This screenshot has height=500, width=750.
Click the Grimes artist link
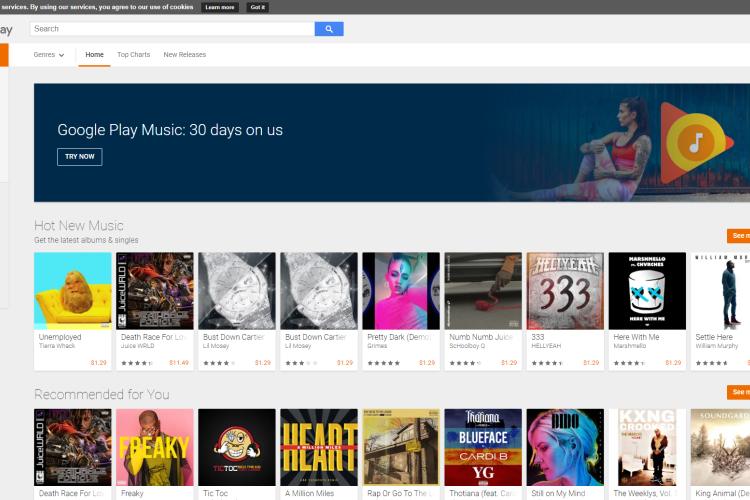pos(377,345)
